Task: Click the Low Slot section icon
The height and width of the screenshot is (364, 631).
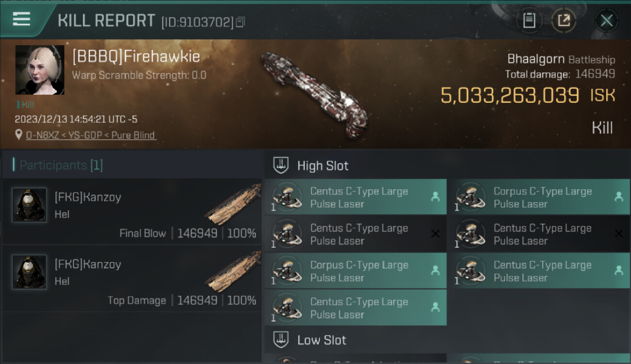Action: coord(281,340)
